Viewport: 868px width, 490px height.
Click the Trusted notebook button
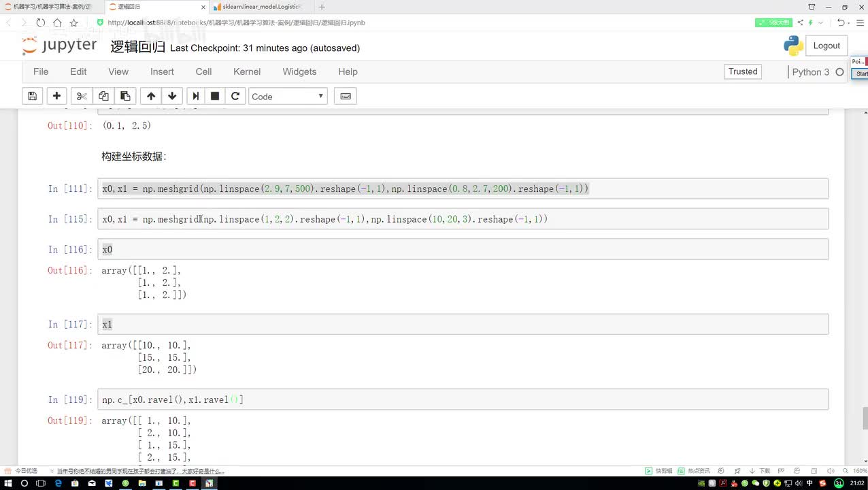743,71
